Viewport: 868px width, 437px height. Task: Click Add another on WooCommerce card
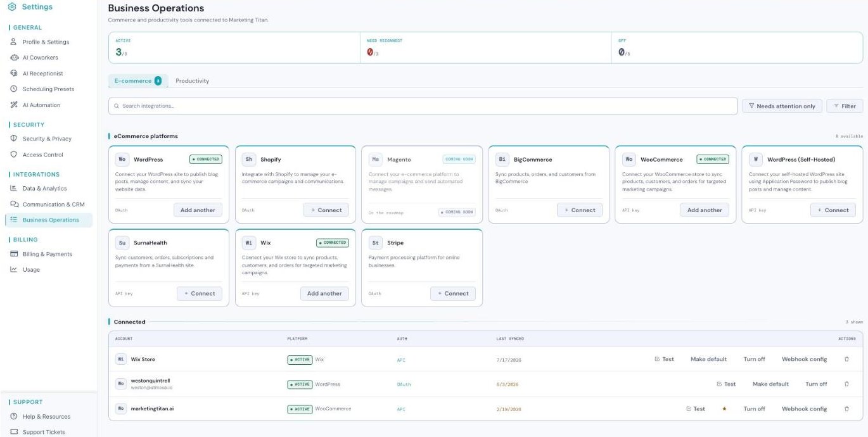pyautogui.click(x=705, y=210)
